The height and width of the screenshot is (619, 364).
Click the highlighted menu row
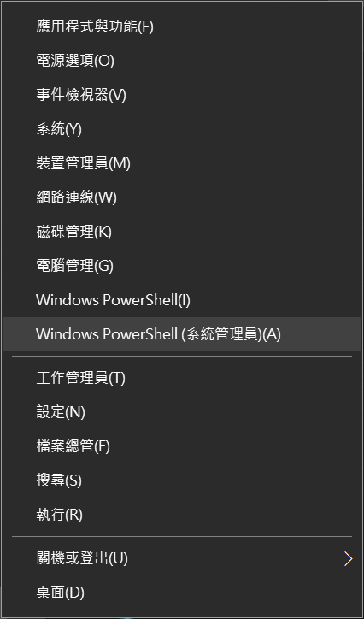pyautogui.click(x=182, y=334)
